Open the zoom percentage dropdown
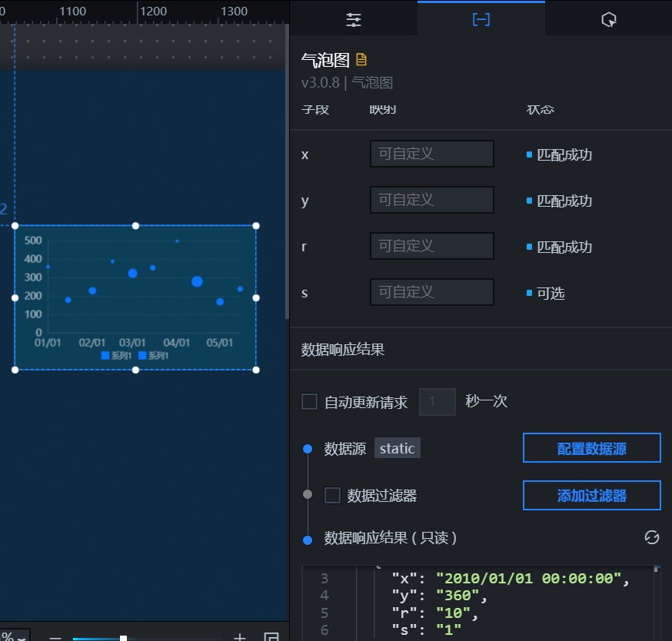672x641 pixels. [15, 636]
